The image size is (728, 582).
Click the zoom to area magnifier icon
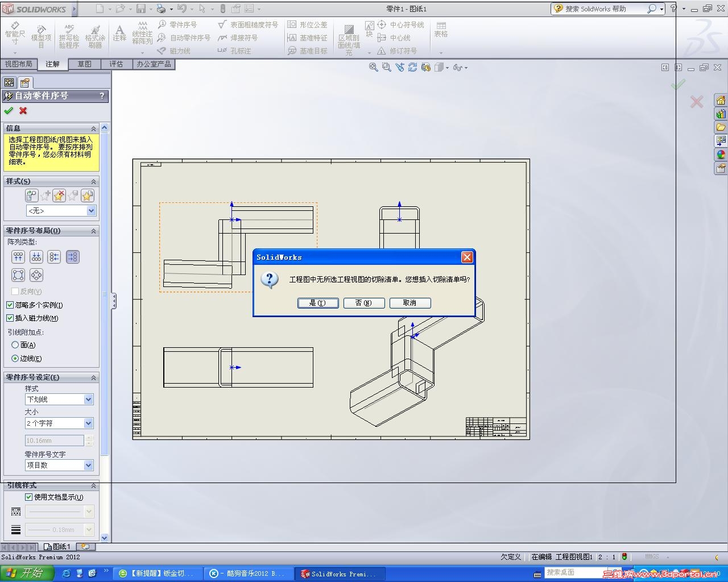(x=387, y=67)
